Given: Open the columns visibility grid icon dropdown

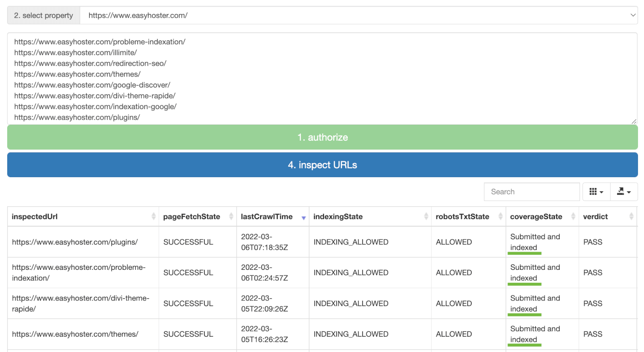Looking at the screenshot, I should [596, 192].
